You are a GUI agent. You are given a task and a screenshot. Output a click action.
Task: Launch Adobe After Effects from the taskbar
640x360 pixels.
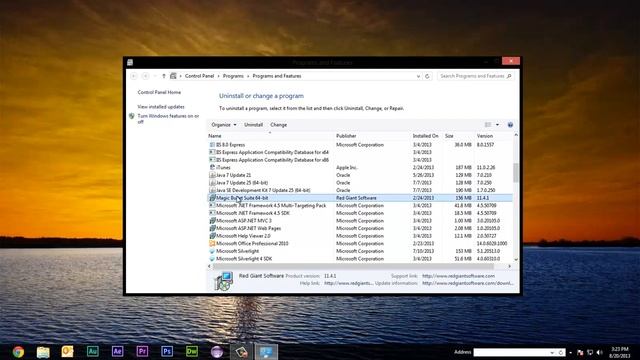click(x=118, y=351)
